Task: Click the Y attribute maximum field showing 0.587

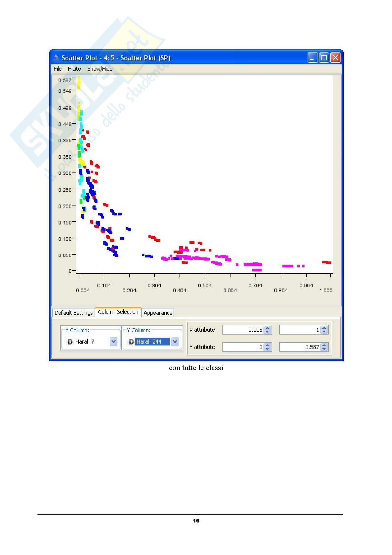Action: coord(300,347)
